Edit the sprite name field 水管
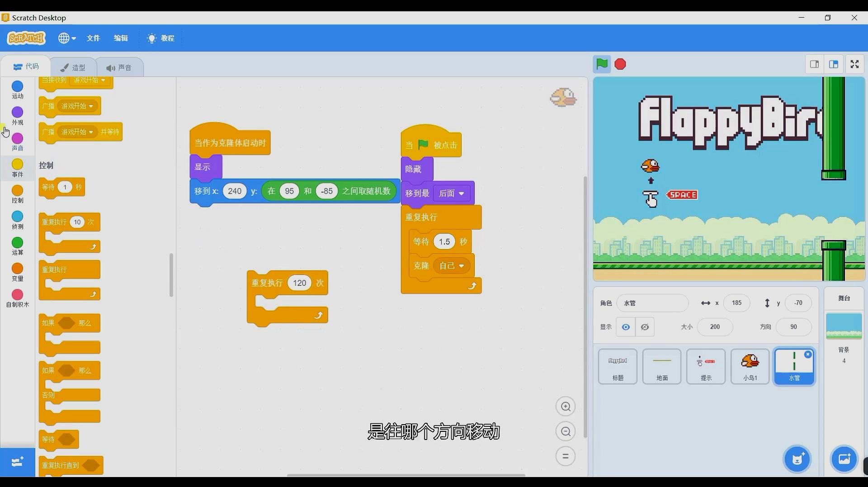The width and height of the screenshot is (868, 487). (652, 303)
